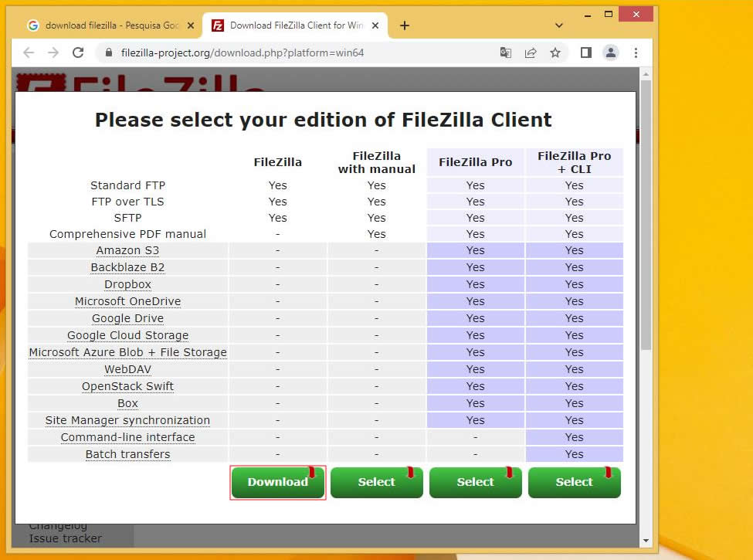Bookmark this page with the star icon
Screen dimensions: 753x560
(x=555, y=53)
